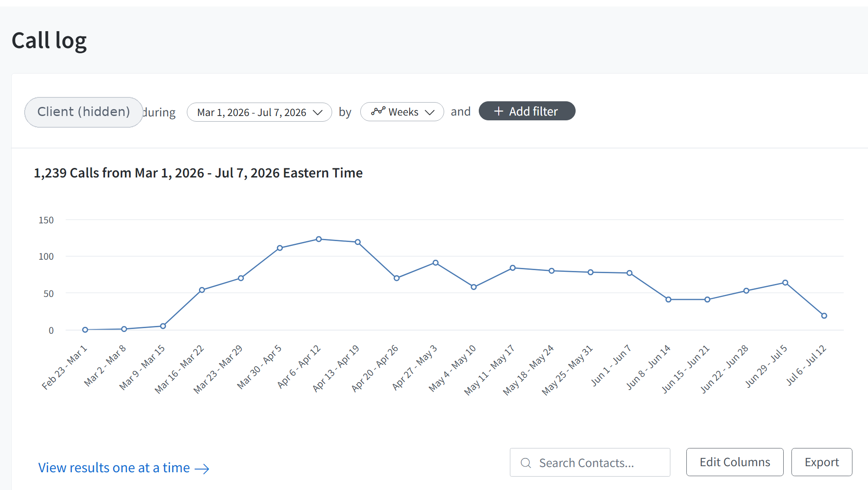Image resolution: width=868 pixels, height=490 pixels.
Task: Click the Call log page heading
Action: coord(49,41)
